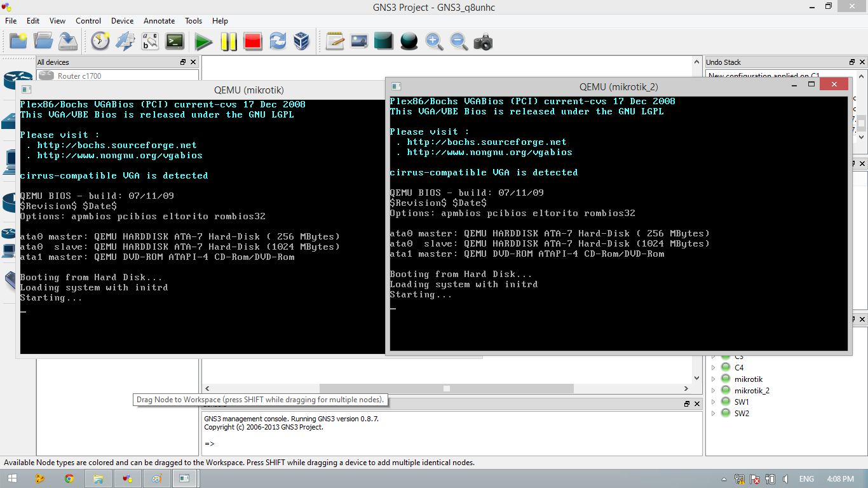Toggle show interface labels icon
Screen dimensions: 868x488
pyautogui.click(x=150, y=41)
